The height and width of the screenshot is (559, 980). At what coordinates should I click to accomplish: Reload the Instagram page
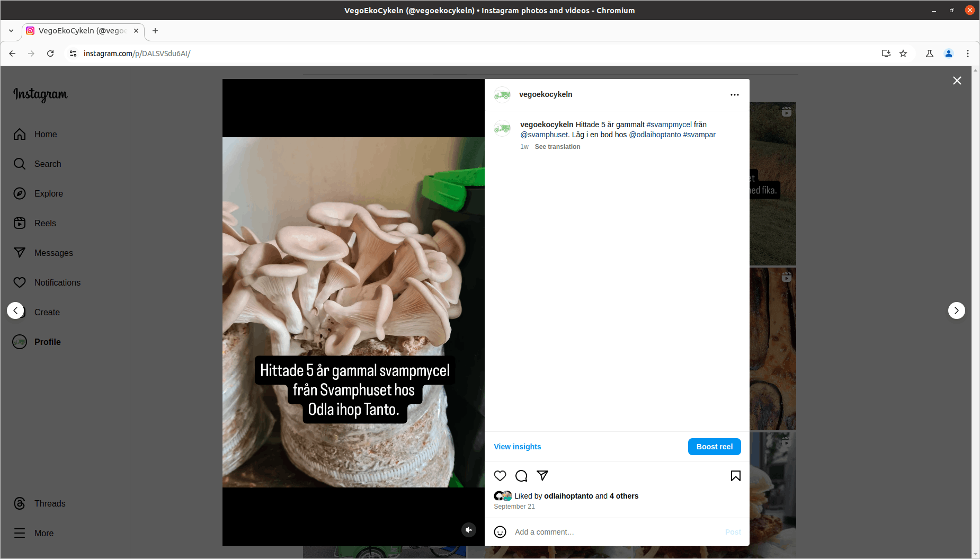tap(50, 54)
